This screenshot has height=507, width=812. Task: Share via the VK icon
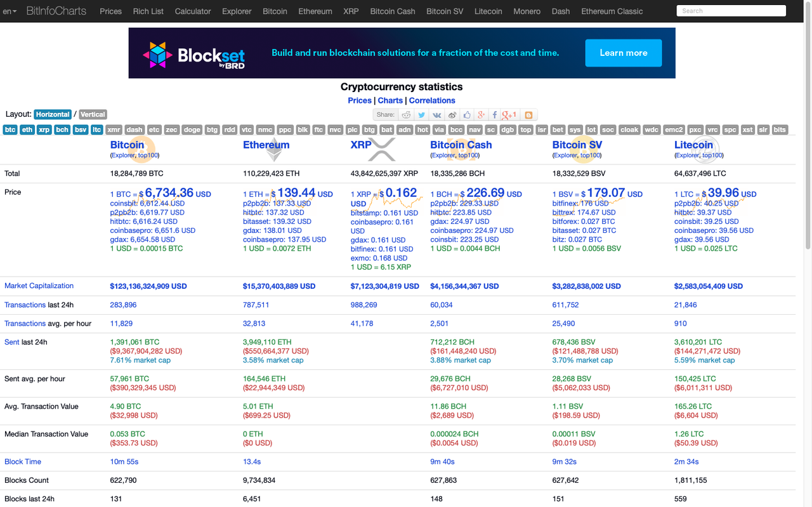(x=436, y=114)
